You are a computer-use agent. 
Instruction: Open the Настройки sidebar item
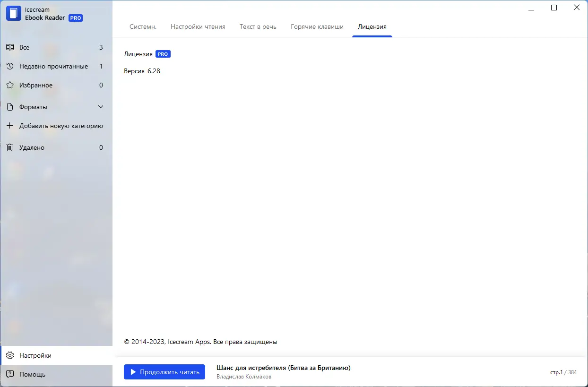tap(56, 355)
